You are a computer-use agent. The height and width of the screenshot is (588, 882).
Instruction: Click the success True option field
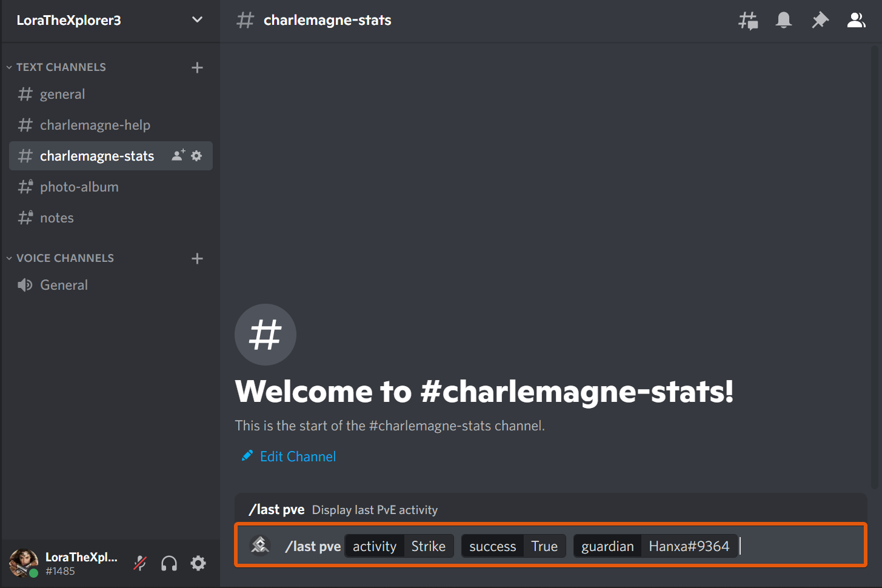tap(513, 546)
